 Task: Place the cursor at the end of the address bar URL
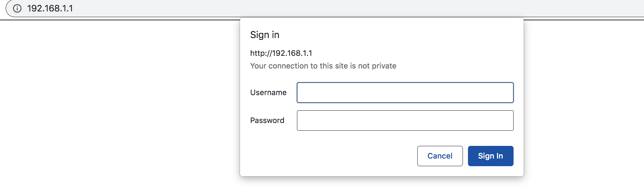pos(73,8)
